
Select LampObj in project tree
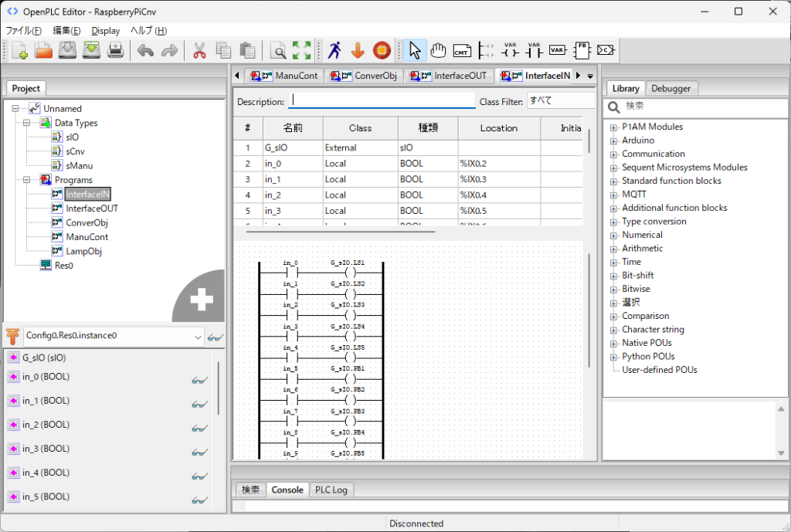coord(83,251)
